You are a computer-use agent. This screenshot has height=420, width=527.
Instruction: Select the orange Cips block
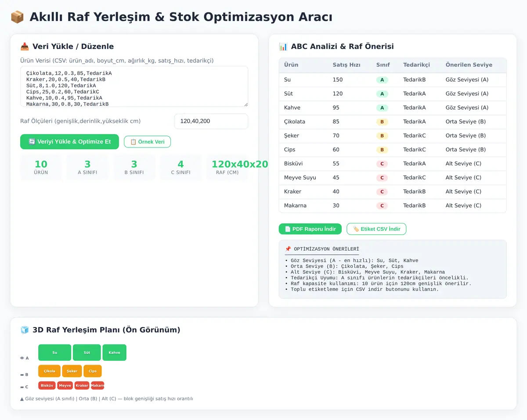(x=93, y=371)
